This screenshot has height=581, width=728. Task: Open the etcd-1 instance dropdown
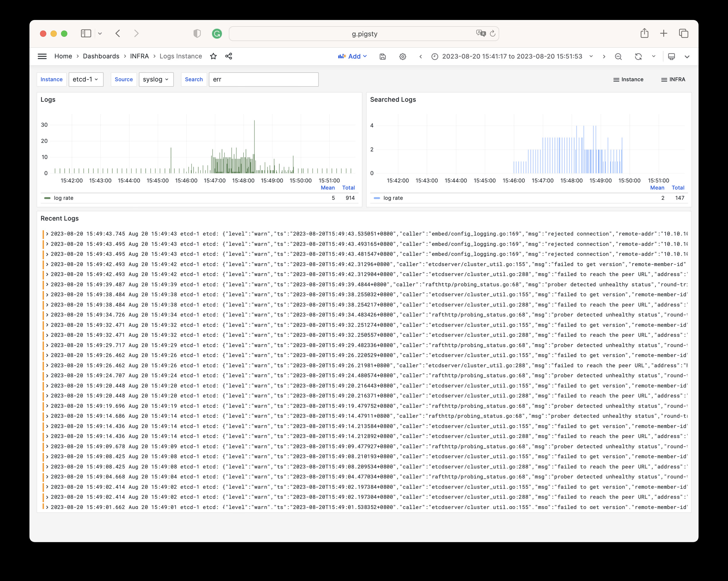pos(86,79)
